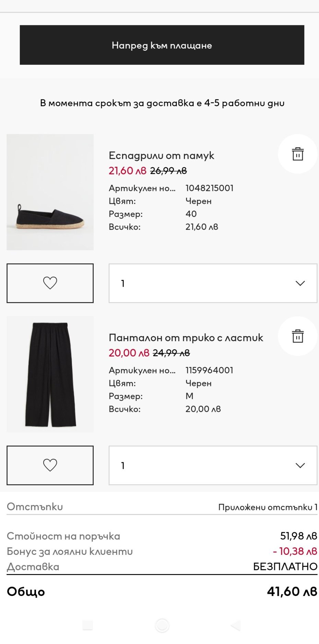The width and height of the screenshot is (319, 644).
Task: Tap the Доставка shipping row label
Action: (x=33, y=567)
